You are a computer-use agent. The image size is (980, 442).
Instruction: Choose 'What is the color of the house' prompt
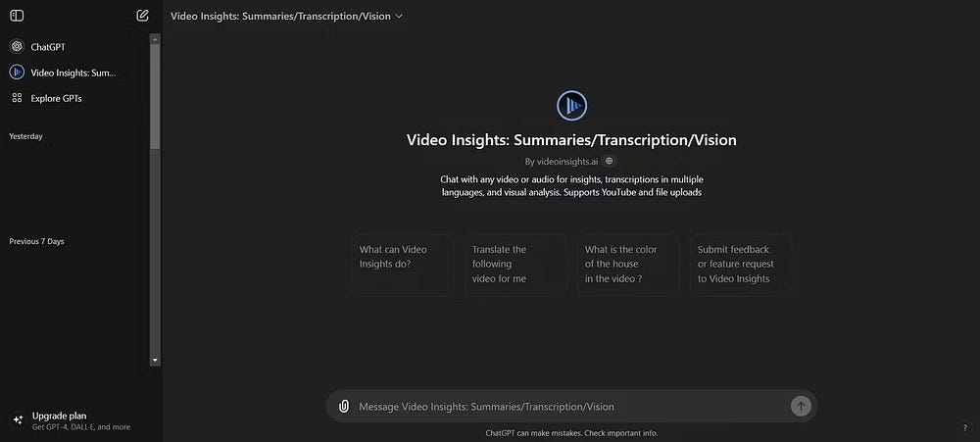[628, 265]
